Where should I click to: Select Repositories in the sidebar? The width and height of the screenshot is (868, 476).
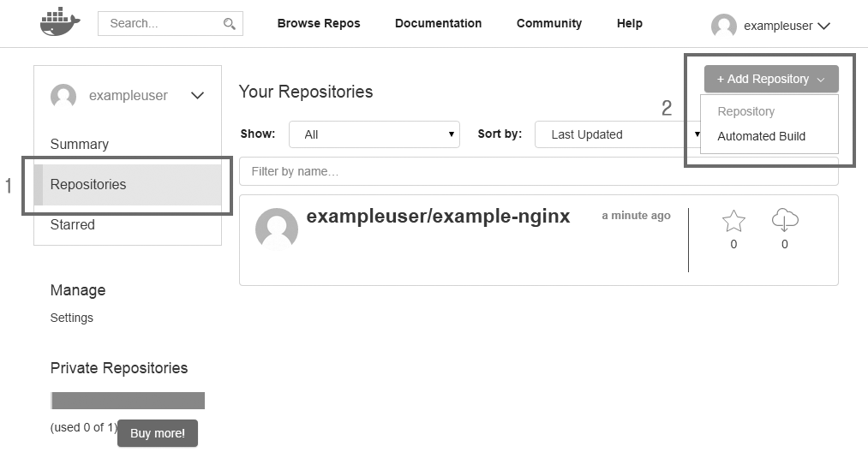click(x=88, y=184)
